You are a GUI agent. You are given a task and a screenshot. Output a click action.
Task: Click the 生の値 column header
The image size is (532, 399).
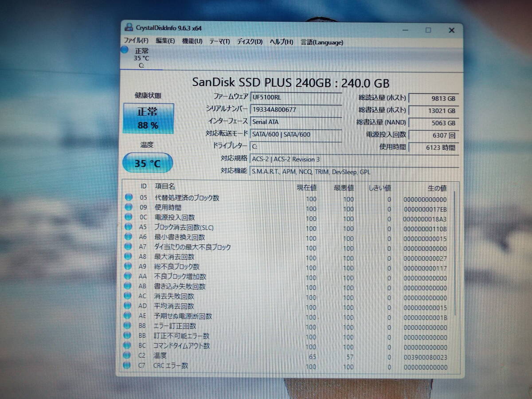coord(437,188)
